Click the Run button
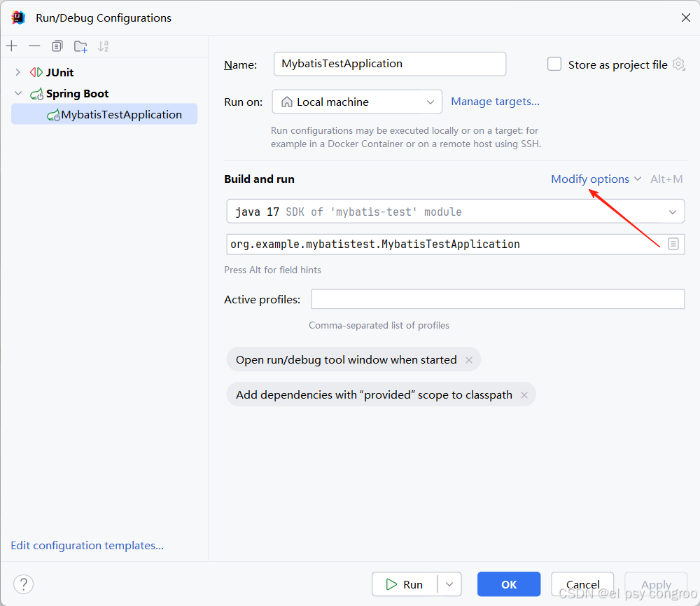Viewport: 700px width, 606px height. pyautogui.click(x=405, y=584)
